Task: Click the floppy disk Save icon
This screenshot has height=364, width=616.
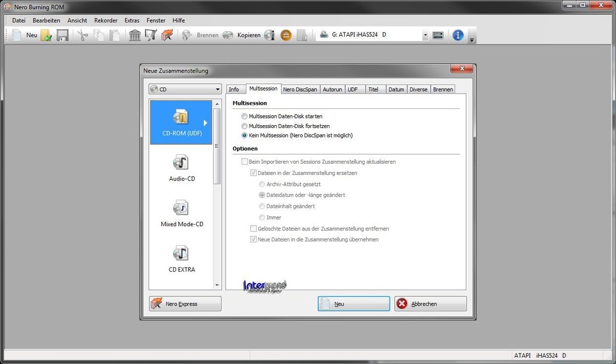Action: [62, 35]
